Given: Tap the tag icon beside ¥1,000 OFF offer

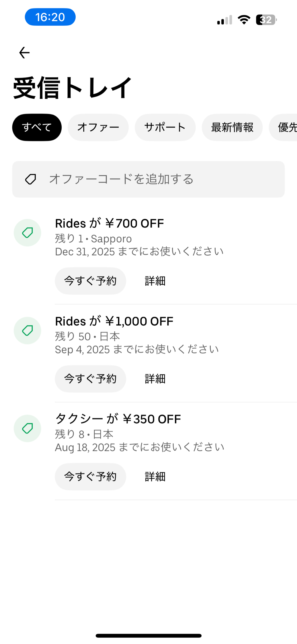Looking at the screenshot, I should click(28, 331).
